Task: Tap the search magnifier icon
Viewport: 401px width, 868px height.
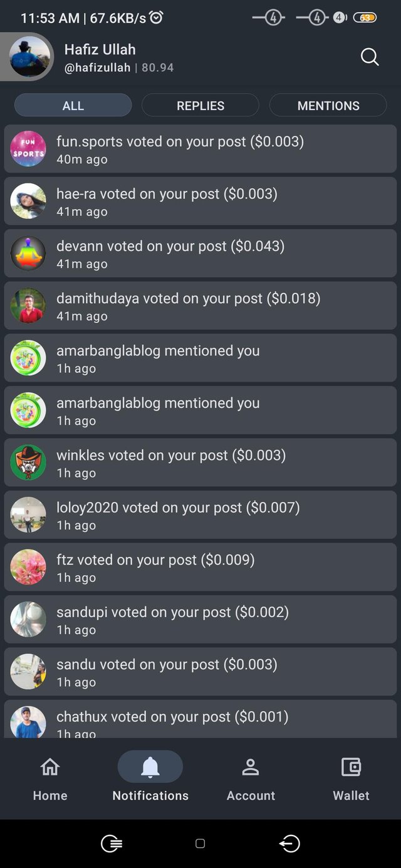Action: [x=370, y=58]
